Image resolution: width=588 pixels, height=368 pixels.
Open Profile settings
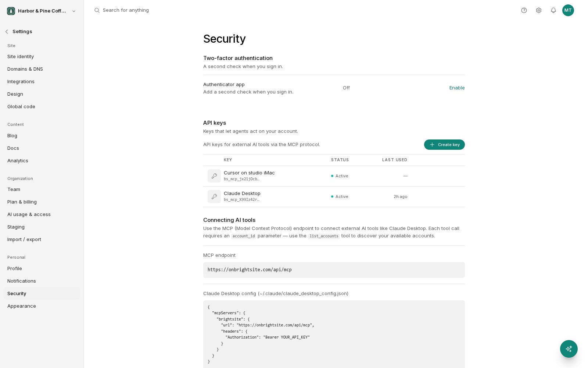point(42,269)
